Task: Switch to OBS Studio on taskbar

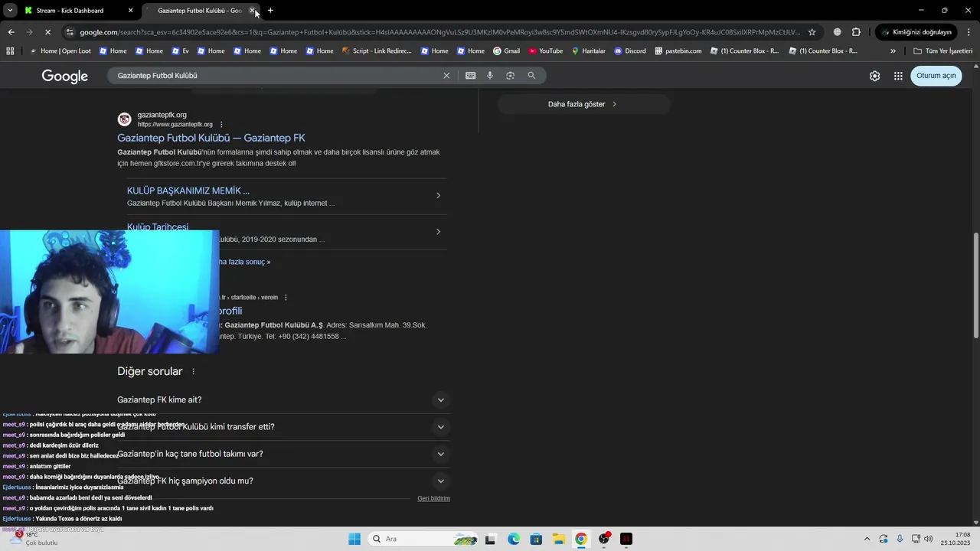Action: (x=604, y=539)
